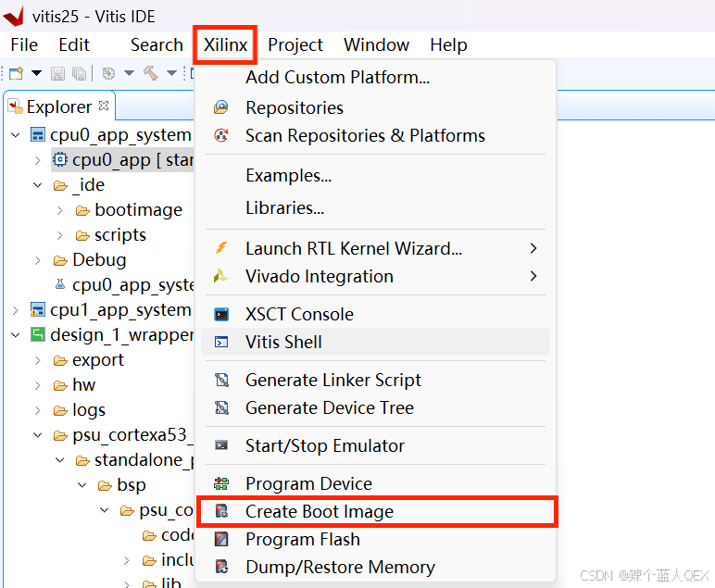Select the hw folder in Explorer
Screen dimensions: 715x588
(x=84, y=385)
